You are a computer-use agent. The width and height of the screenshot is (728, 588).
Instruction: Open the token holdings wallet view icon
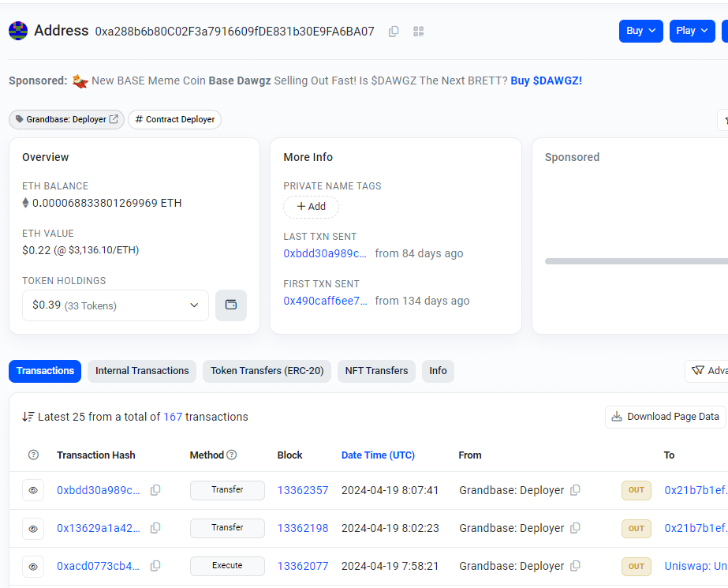coord(231,305)
